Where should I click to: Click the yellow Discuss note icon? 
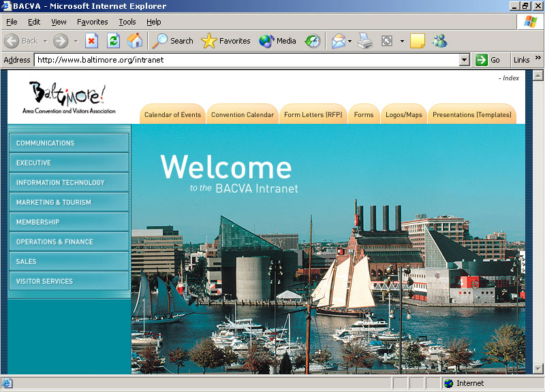click(x=418, y=41)
